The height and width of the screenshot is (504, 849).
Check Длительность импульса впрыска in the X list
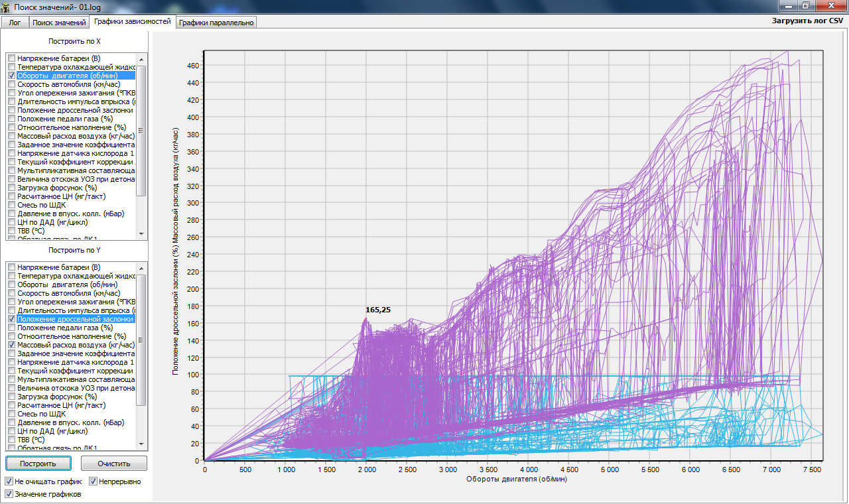point(11,101)
